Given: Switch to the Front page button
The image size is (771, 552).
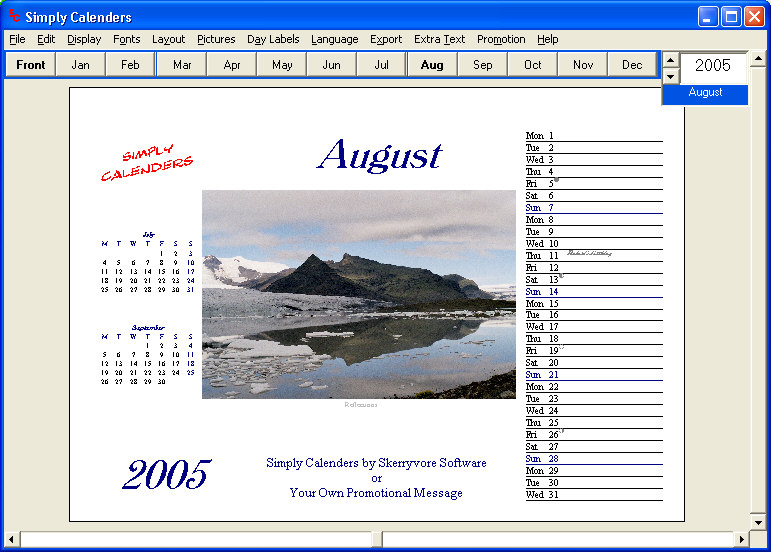Looking at the screenshot, I should click(30, 65).
